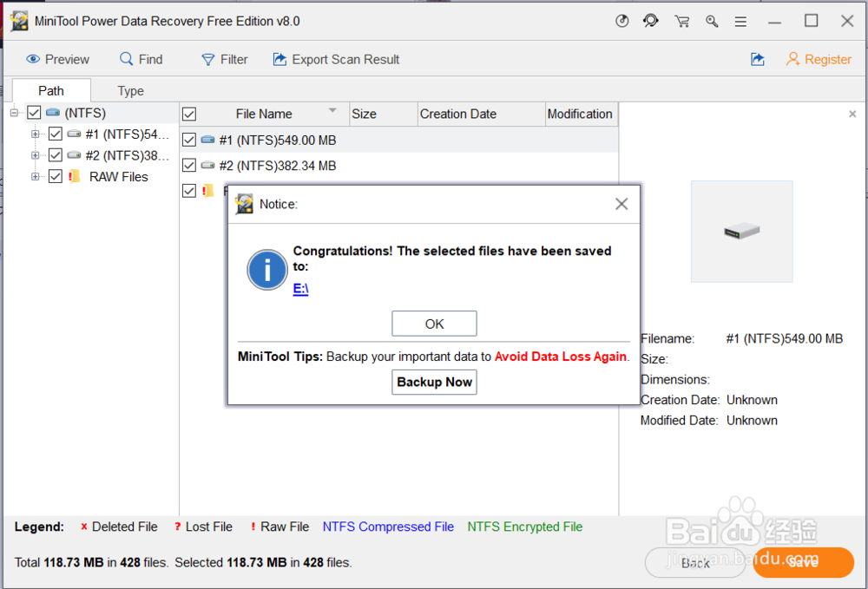This screenshot has width=868, height=589.
Task: Close the preview panel with small X
Action: 852,114
